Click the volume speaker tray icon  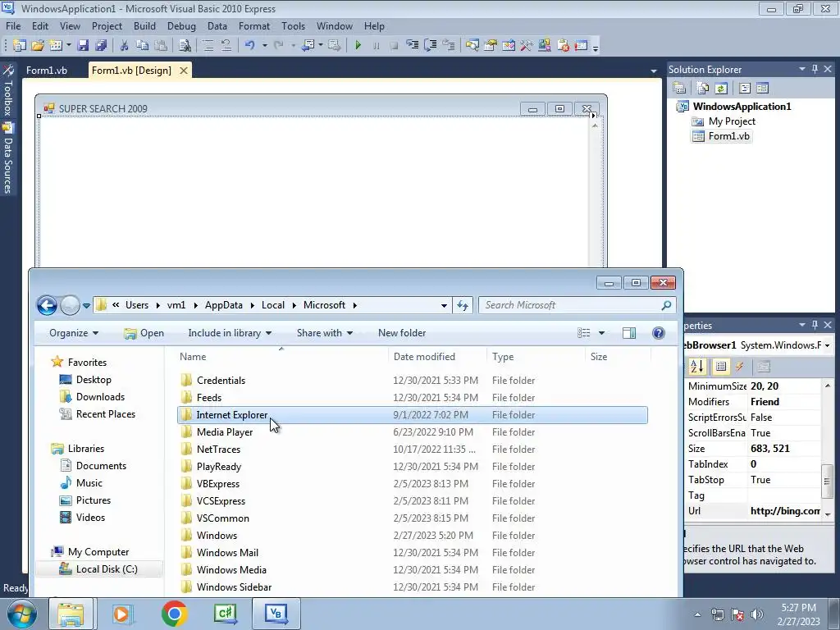(756, 614)
